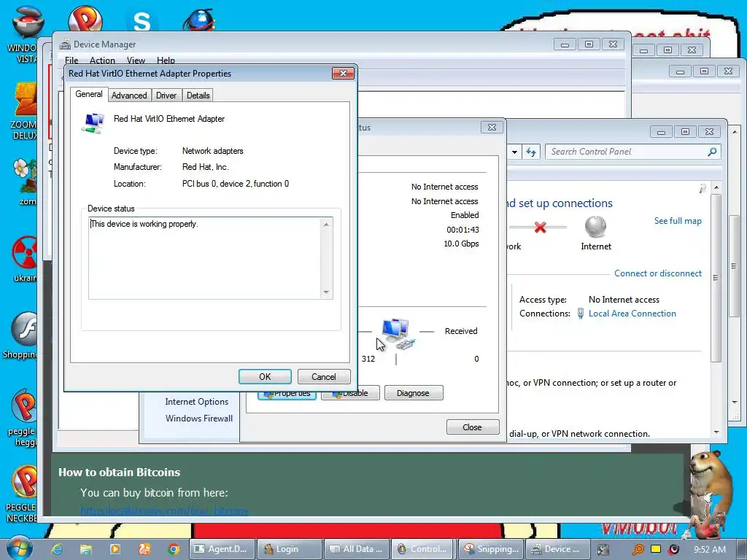Switch to the Snipping... taskbar window
This screenshot has height=560, width=747.
(x=491, y=549)
